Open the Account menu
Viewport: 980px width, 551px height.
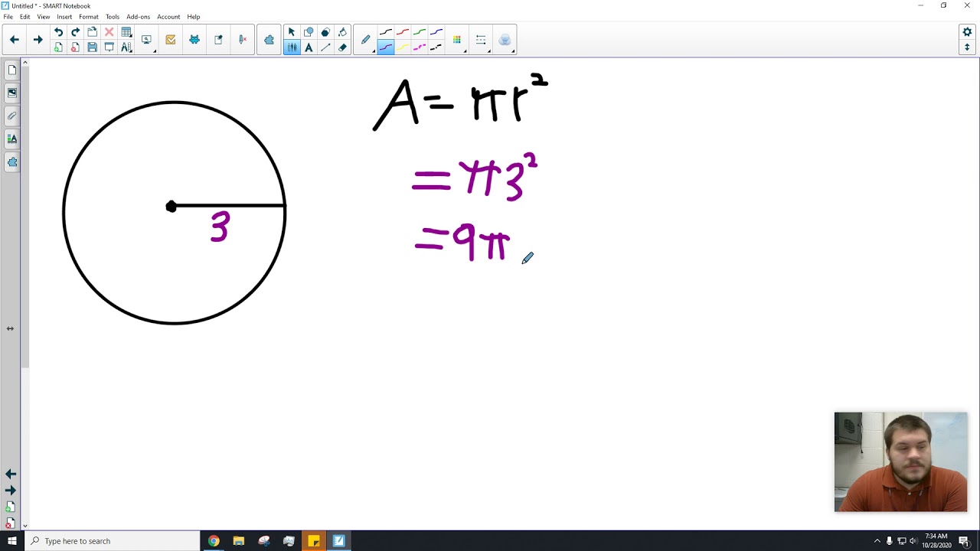(x=168, y=17)
